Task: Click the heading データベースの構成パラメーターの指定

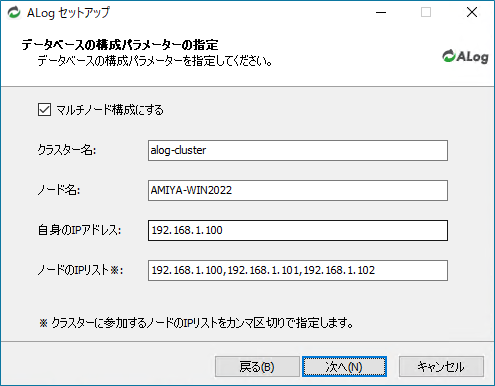Action: [x=120, y=45]
